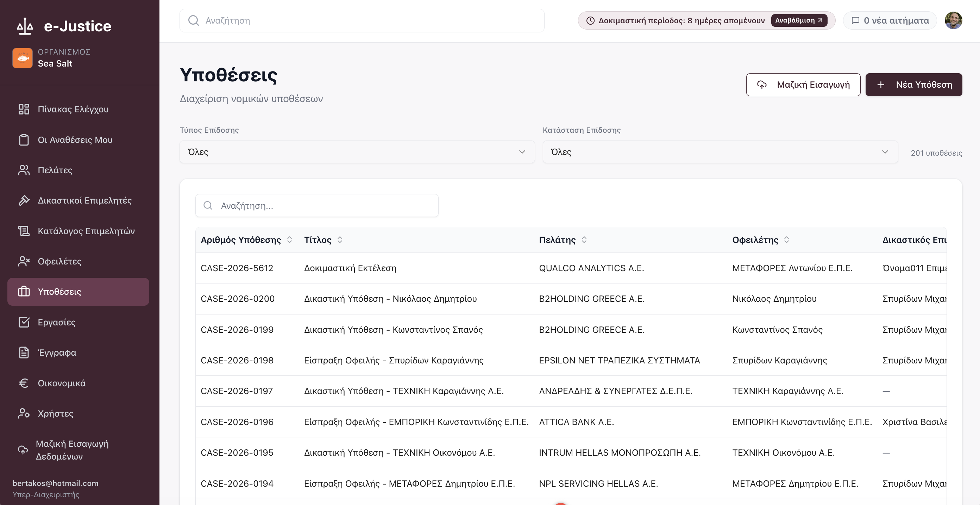
Task: Sort by Αριθμός Υπόθεσης using its sort arrows
Action: coord(289,240)
